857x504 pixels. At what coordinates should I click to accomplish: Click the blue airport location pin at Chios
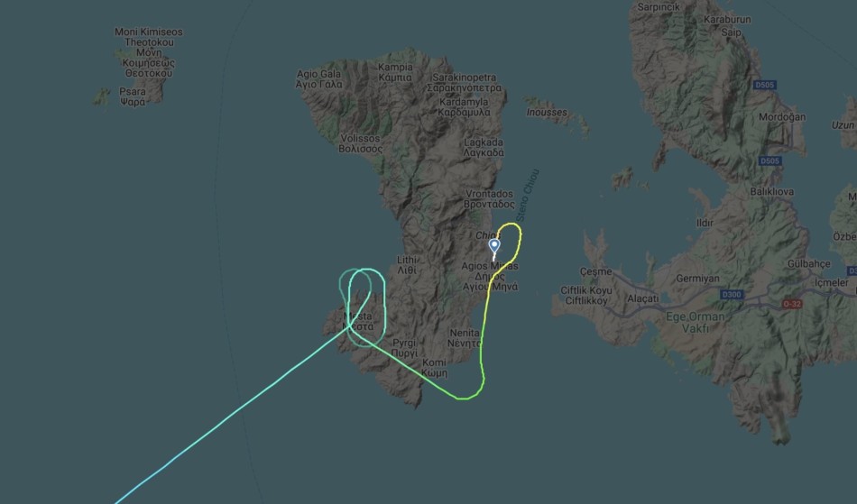tap(494, 247)
